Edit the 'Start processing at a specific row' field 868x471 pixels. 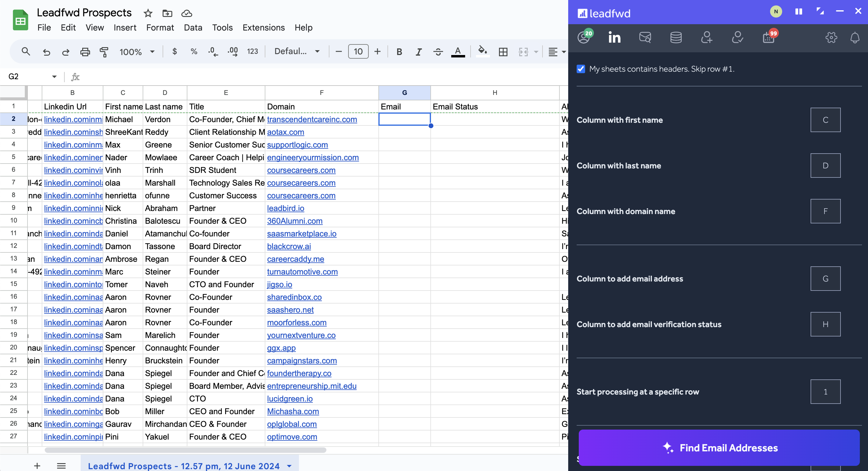coord(825,391)
